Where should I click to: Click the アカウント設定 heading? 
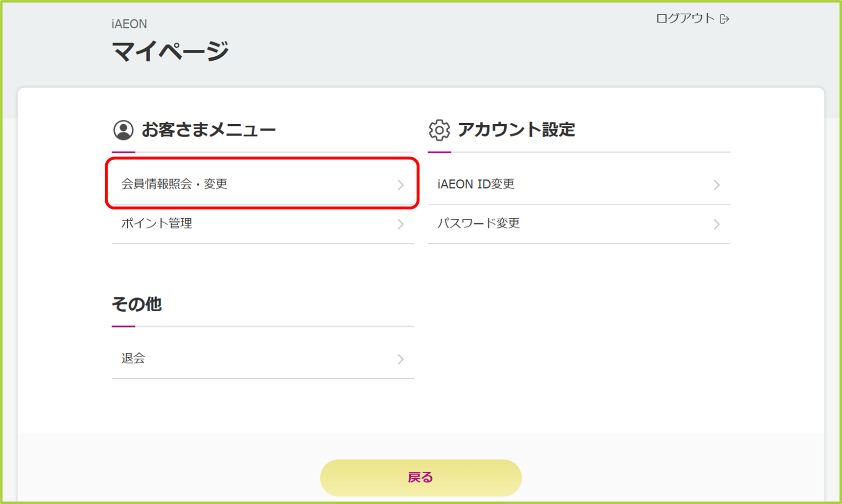tap(516, 130)
